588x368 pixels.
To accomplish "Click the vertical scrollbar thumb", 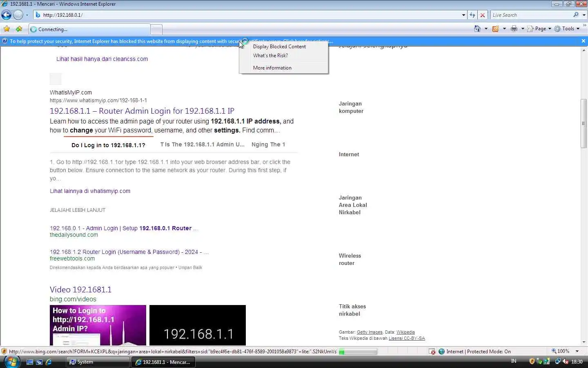I will [x=584, y=123].
